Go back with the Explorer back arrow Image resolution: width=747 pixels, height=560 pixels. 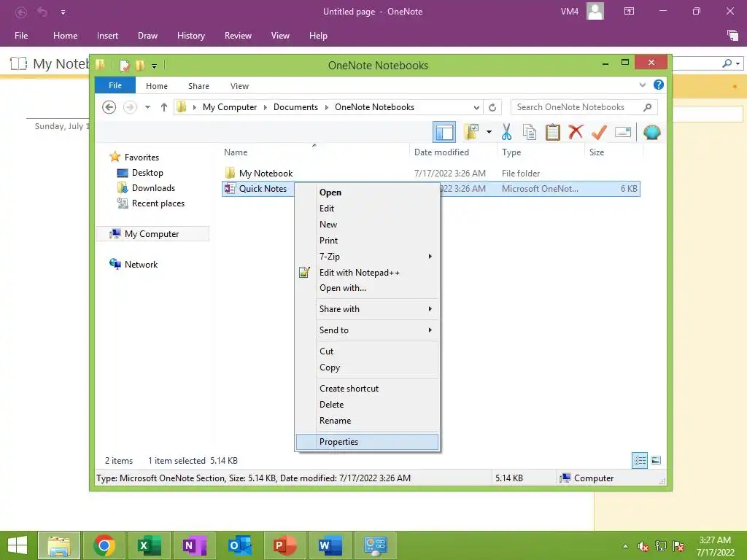(x=109, y=107)
